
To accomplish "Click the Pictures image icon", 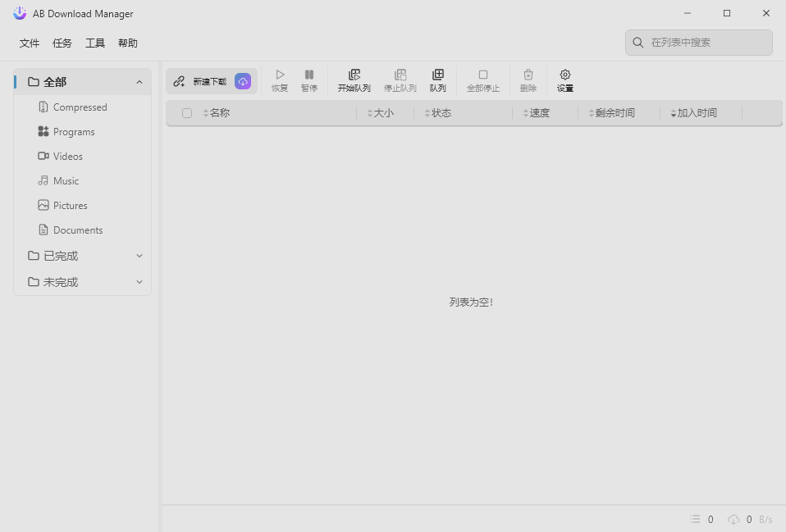I will pyautogui.click(x=43, y=205).
